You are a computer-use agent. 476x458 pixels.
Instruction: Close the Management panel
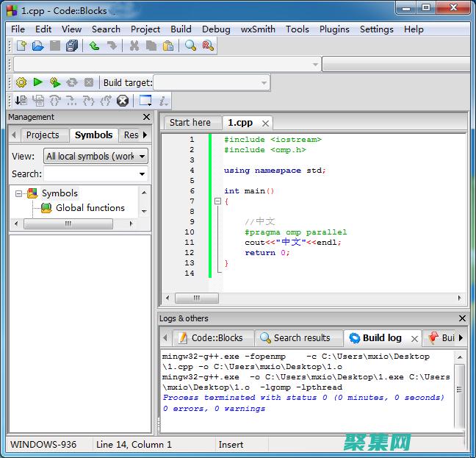146,117
